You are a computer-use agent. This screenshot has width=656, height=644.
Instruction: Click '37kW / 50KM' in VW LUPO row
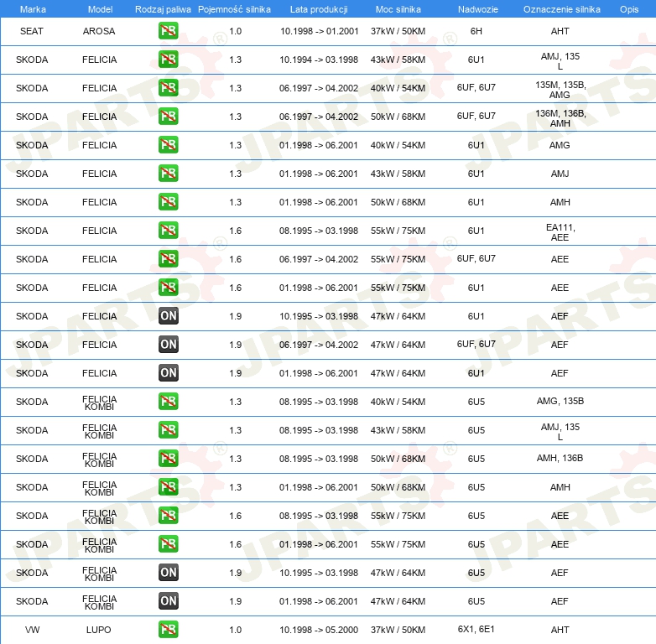(398, 630)
